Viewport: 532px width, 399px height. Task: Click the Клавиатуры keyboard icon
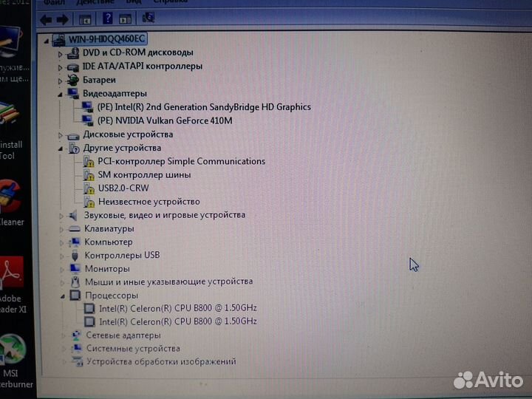point(75,229)
